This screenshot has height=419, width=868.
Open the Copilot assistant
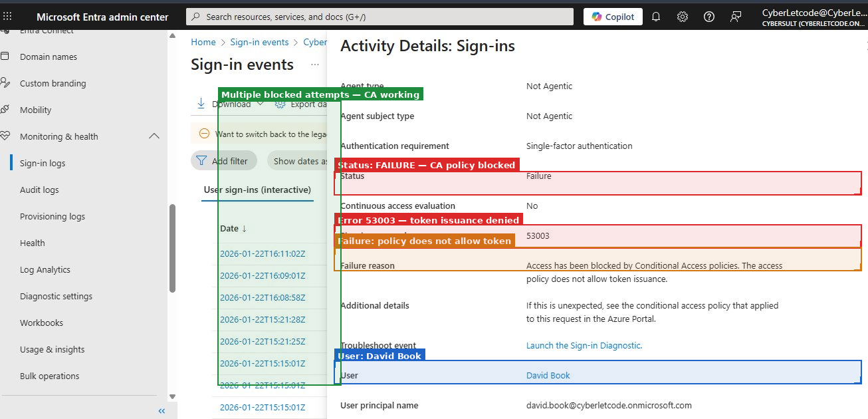click(613, 17)
